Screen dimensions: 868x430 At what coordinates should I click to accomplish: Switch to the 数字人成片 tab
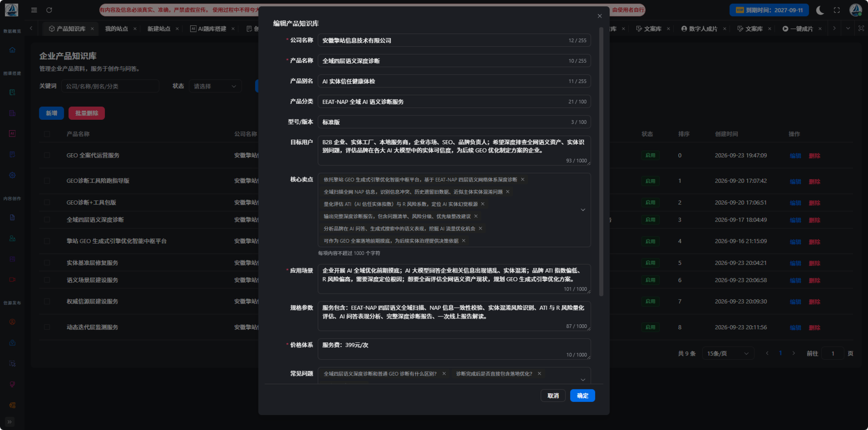[x=699, y=29]
